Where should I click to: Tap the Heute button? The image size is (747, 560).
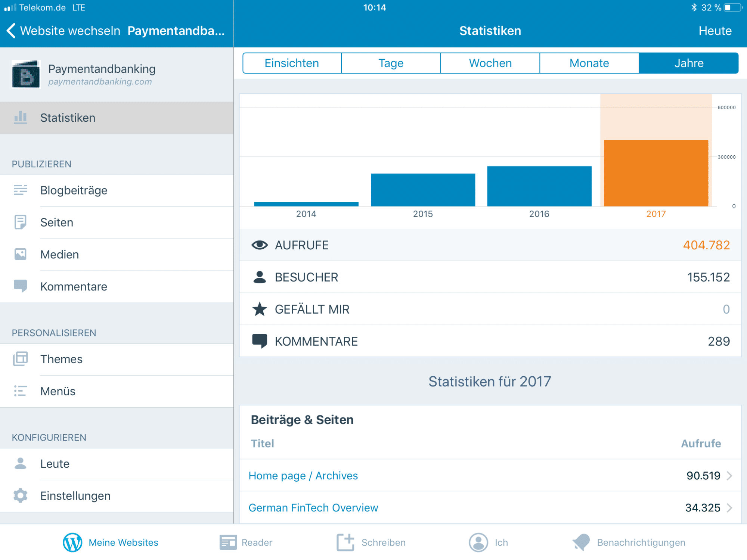coord(715,31)
